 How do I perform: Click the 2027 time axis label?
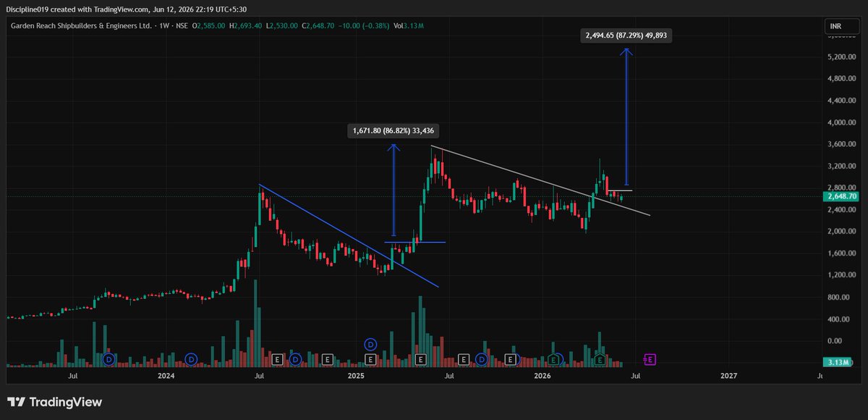pos(729,376)
